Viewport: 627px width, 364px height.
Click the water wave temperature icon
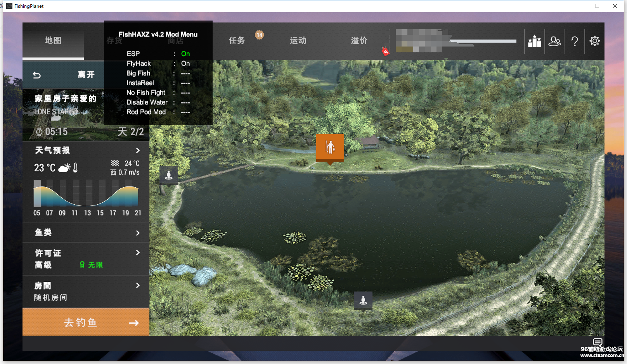(115, 163)
